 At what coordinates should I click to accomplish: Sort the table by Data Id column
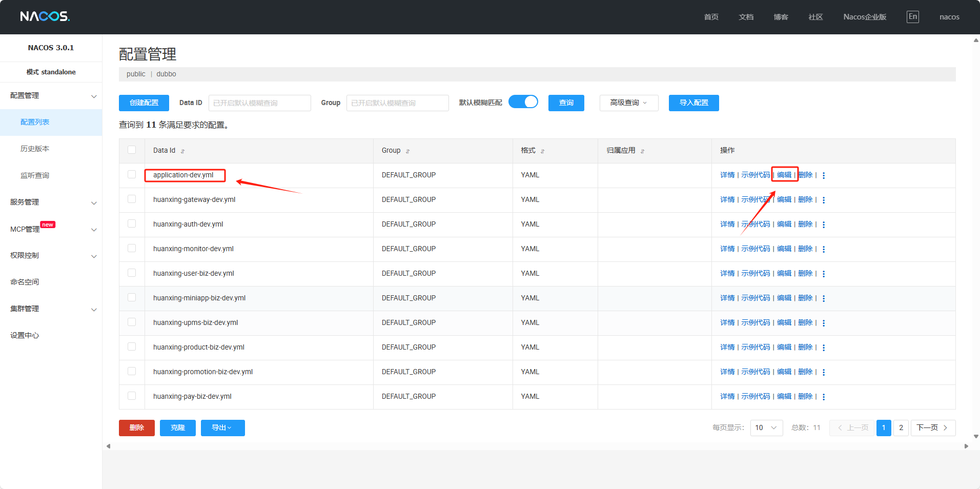(182, 151)
